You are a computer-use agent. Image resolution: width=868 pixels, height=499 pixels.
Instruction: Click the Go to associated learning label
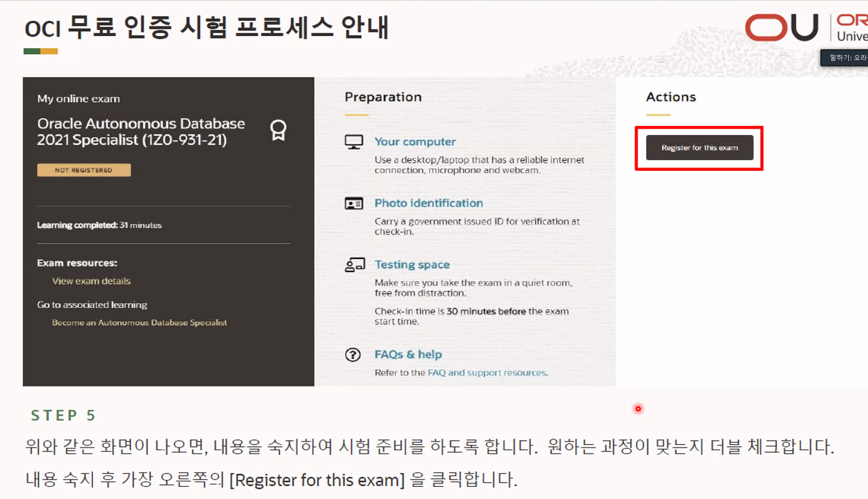(x=92, y=305)
